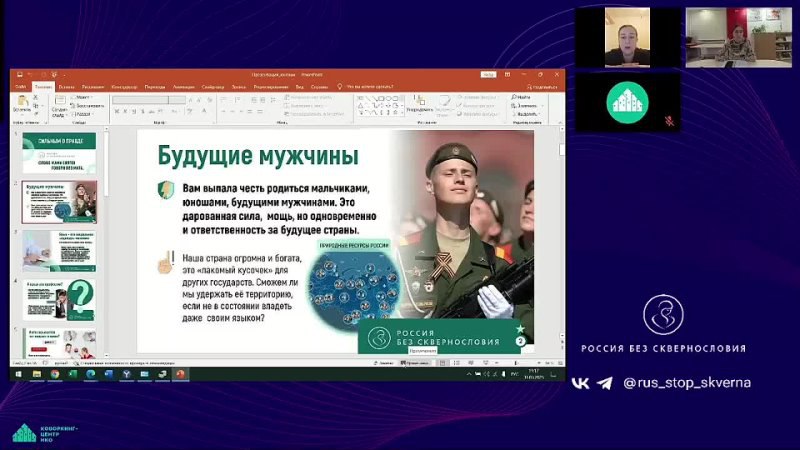This screenshot has height=450, width=800.
Task: Open Microsoft Edge from the taskbar
Action: click(x=91, y=374)
